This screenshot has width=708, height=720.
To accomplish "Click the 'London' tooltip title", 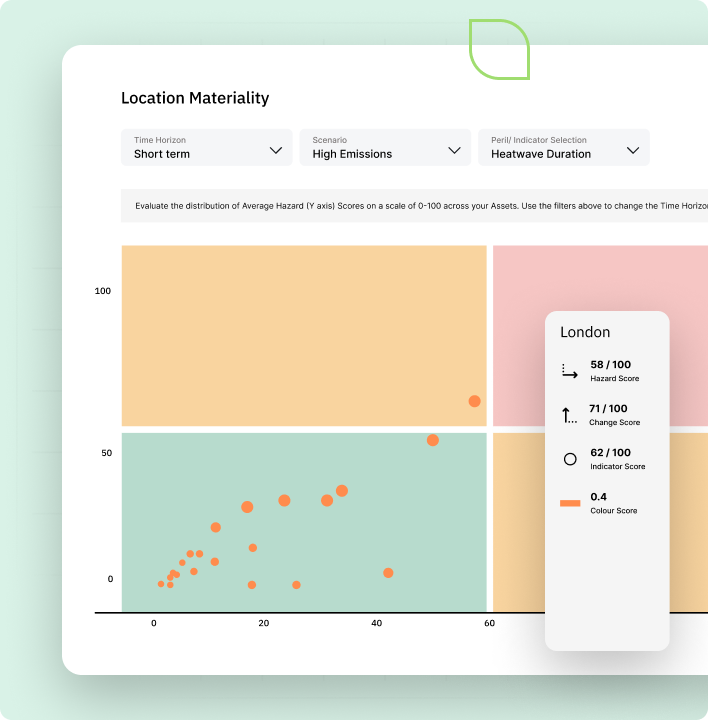I will (x=585, y=332).
